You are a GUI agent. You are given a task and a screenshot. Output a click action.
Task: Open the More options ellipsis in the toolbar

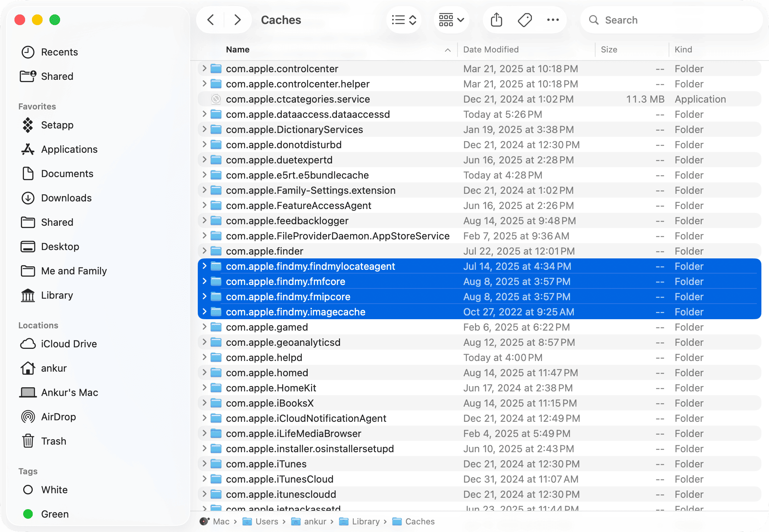[x=553, y=20]
